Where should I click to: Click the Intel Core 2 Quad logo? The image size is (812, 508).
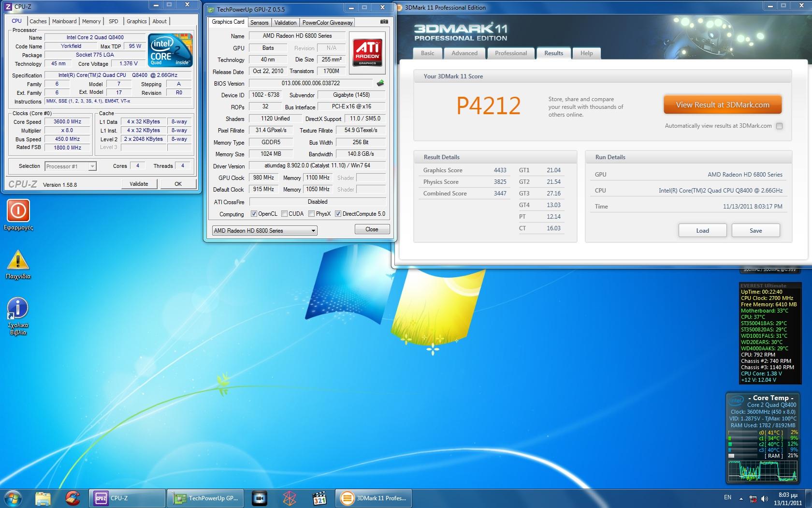pyautogui.click(x=170, y=50)
